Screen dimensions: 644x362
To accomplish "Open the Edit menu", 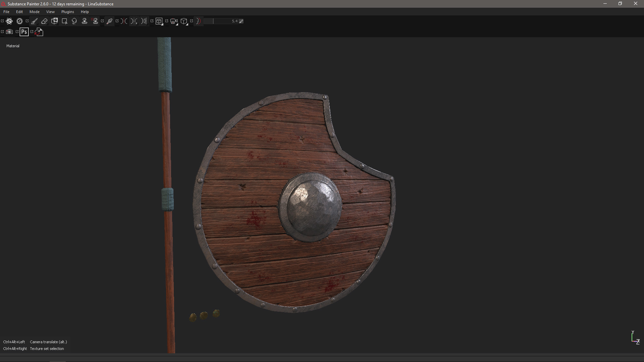I will click(x=19, y=12).
